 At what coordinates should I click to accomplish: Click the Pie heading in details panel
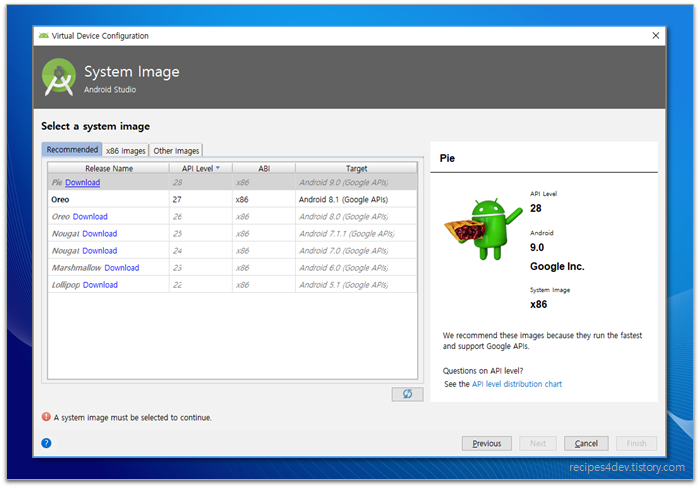447,158
